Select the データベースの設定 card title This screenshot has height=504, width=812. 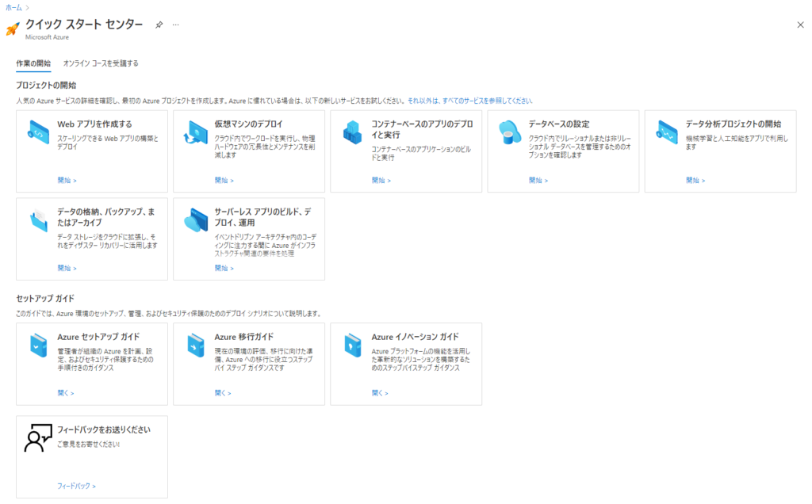(559, 124)
